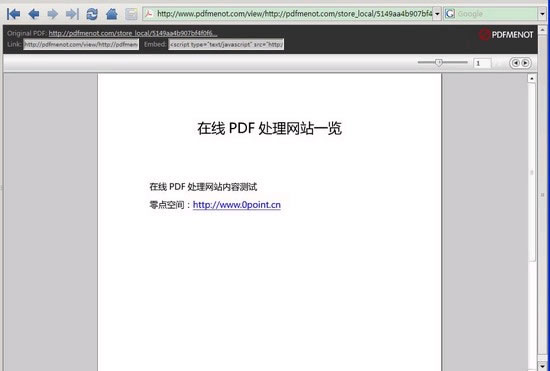Click the browser window scroll-up arrow
550x371 pixels.
coord(543,29)
